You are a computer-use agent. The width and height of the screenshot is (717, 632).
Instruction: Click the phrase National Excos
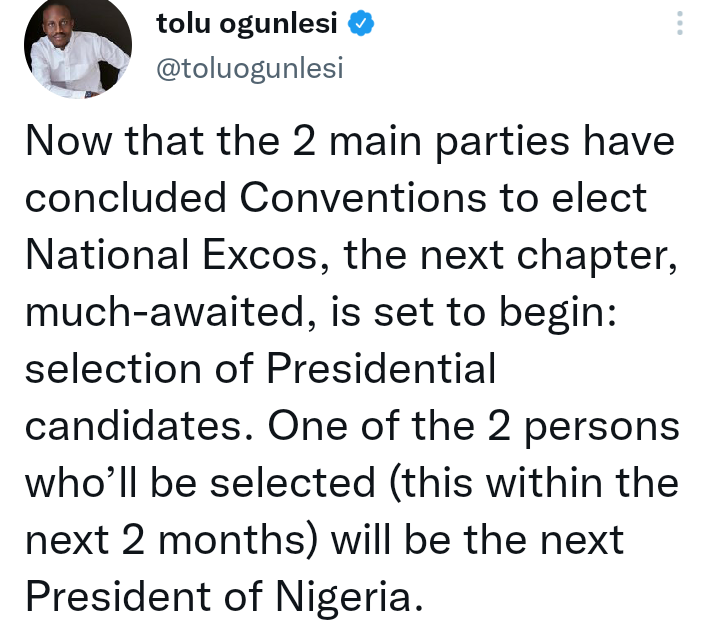click(x=171, y=255)
